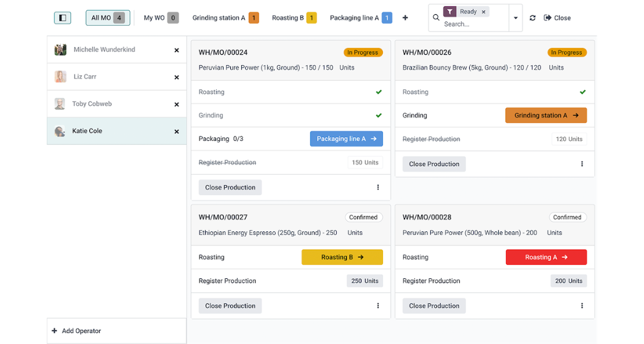Image resolution: width=644 pixels, height=344 pixels.
Task: Open three-dot menu for WH/MO/00024
Action: (378, 188)
